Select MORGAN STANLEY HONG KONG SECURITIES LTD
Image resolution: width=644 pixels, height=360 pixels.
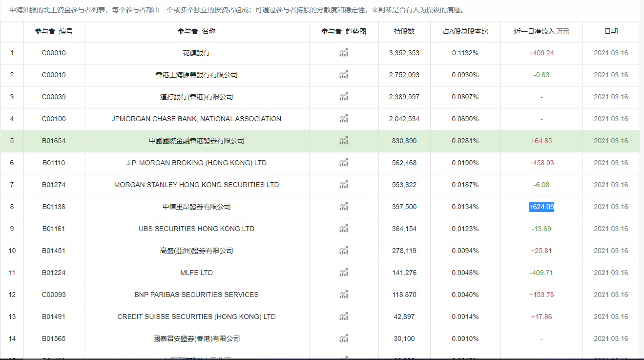[x=196, y=185]
